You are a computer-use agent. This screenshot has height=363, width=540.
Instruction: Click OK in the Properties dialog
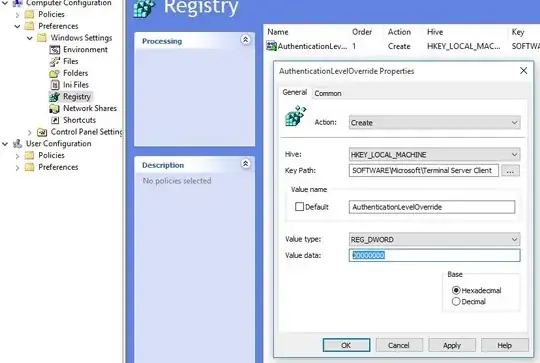[x=346, y=345]
